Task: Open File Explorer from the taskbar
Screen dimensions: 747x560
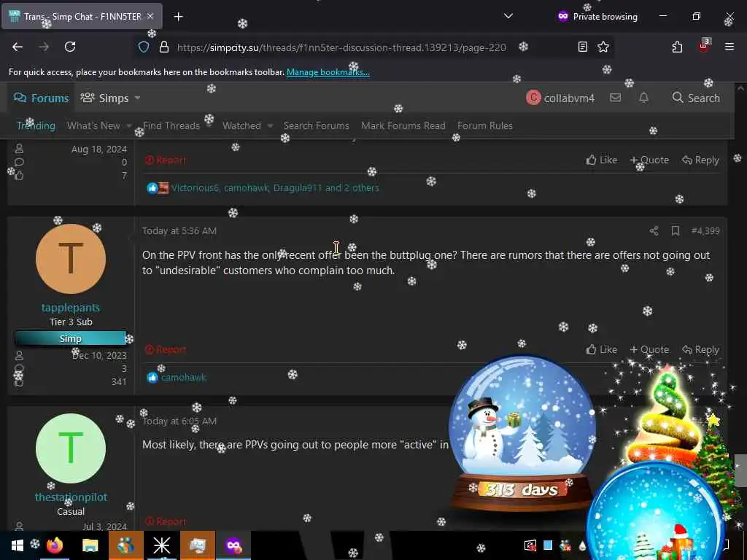Action: point(90,545)
